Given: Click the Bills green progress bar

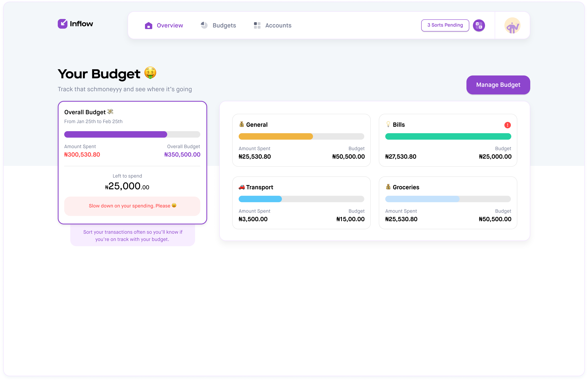Looking at the screenshot, I should click(x=448, y=136).
